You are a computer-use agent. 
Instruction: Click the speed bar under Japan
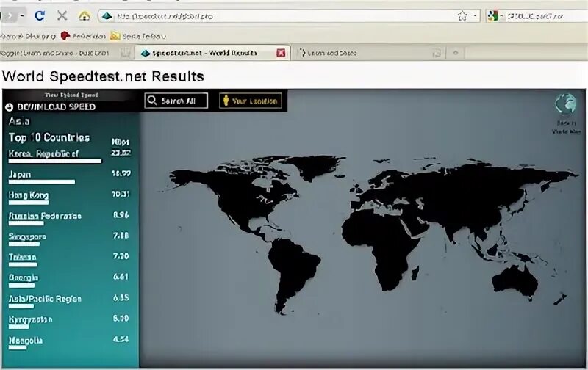(42, 182)
